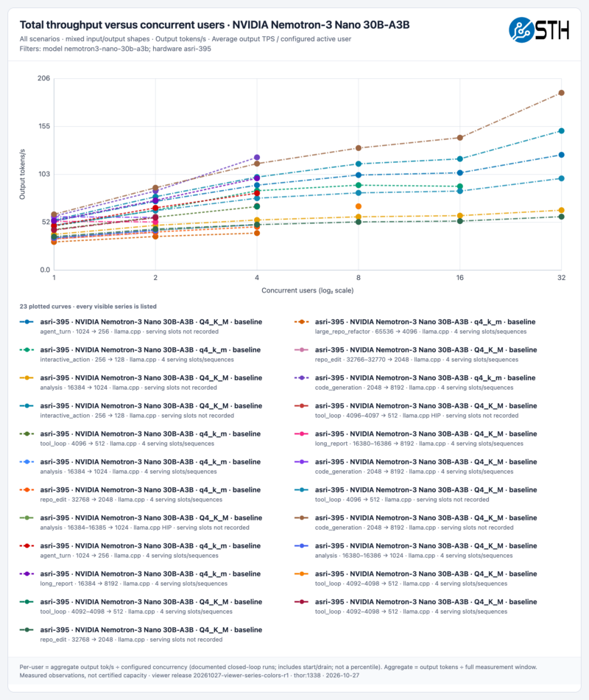Screen dimensions: 589x700
Task: Click the x-axis tick label '8'
Action: click(x=359, y=278)
